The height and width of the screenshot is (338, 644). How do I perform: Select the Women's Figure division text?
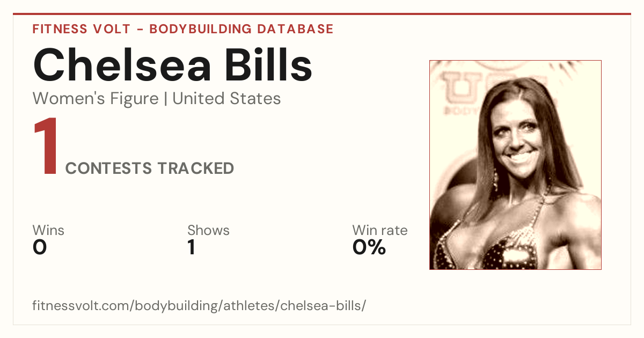point(96,99)
